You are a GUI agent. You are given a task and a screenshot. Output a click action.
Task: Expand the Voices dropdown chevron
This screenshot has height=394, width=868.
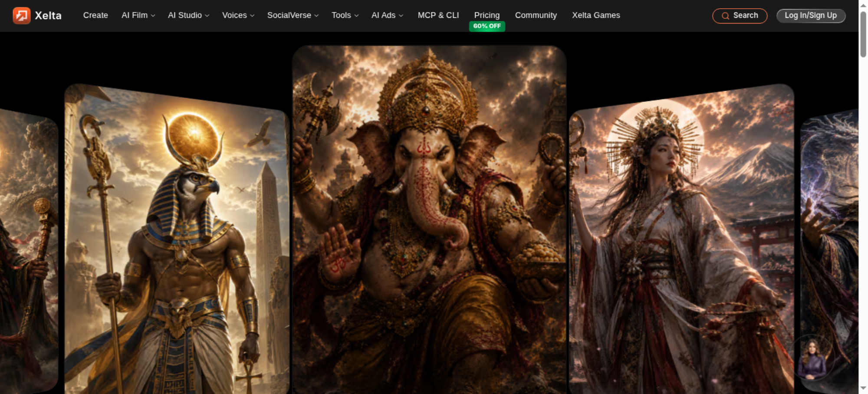click(252, 16)
